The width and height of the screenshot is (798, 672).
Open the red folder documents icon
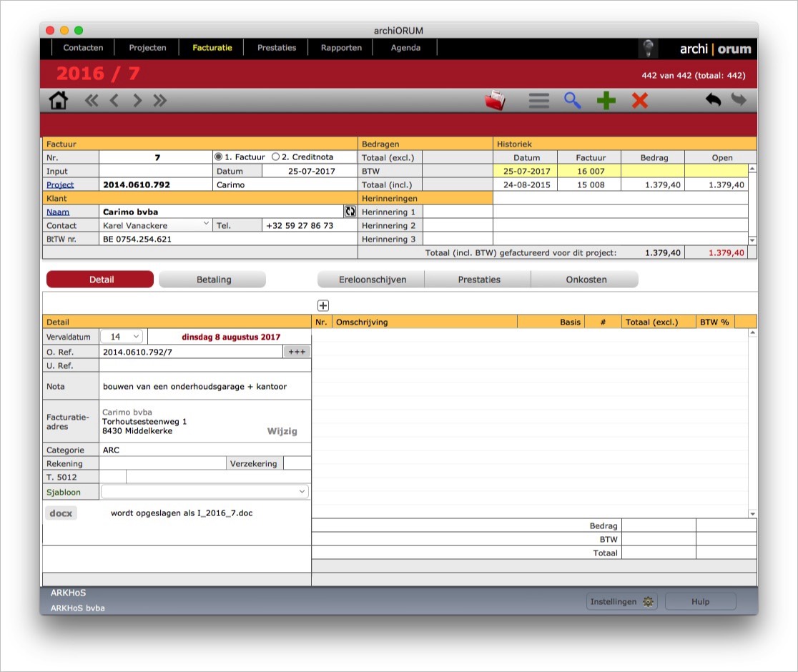[496, 100]
